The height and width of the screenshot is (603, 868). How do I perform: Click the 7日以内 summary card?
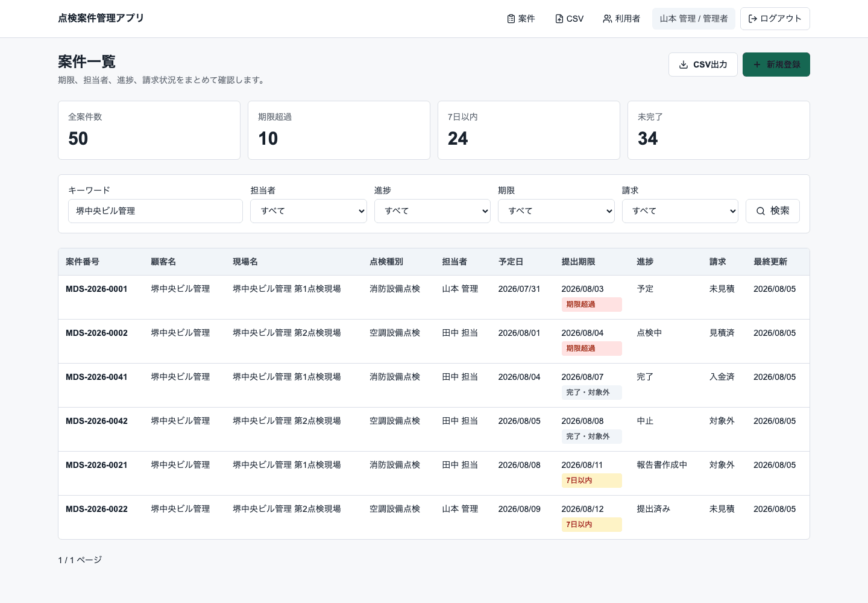529,130
